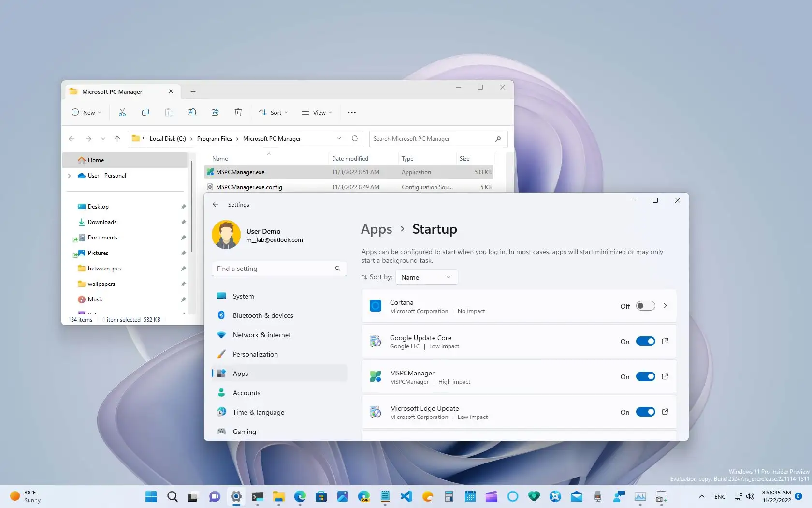Open the Sort by Name dropdown
Screen dimensions: 812x508
426,277
